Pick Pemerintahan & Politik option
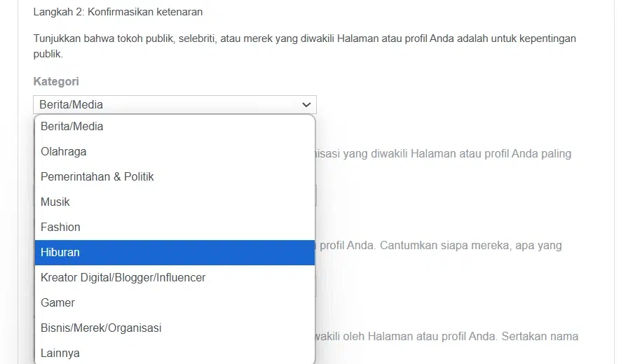Screen dimensions: 635x364 175,176
